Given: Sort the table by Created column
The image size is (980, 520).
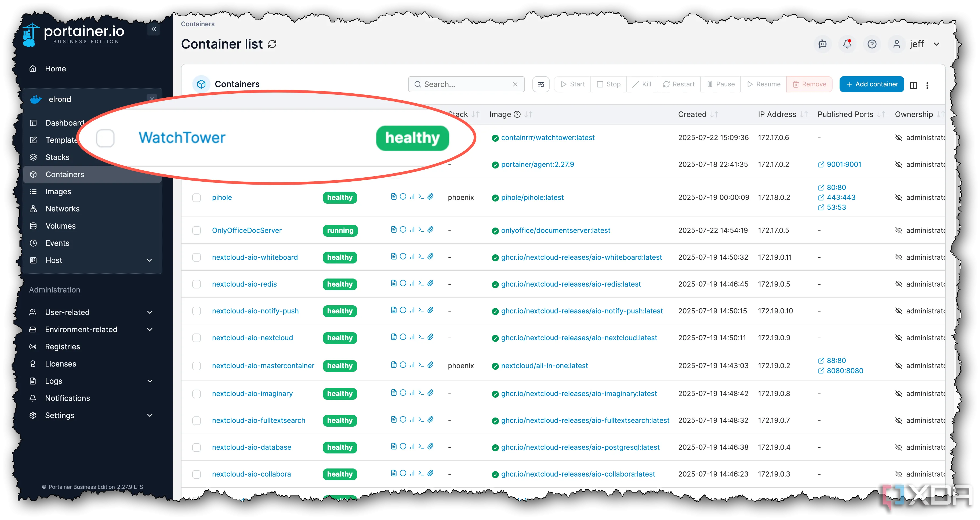Looking at the screenshot, I should (698, 114).
